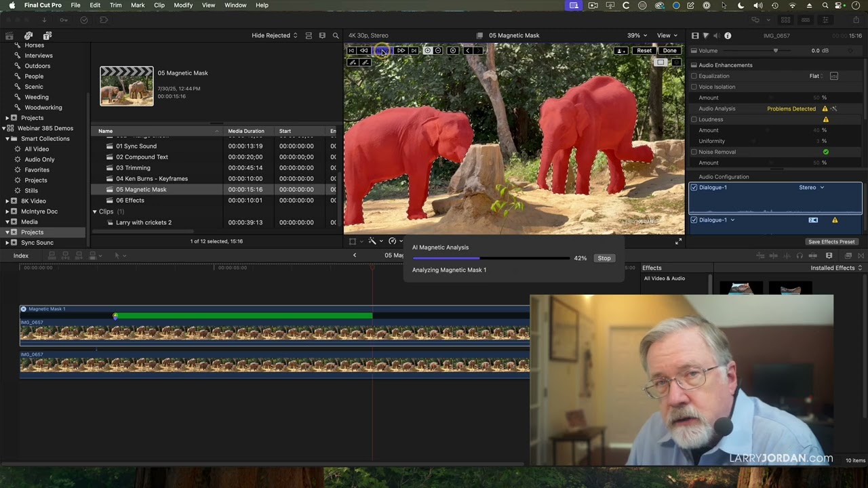Open the Stereo channel dropdown for Dialogue-1
This screenshot has width=868, height=488.
pyautogui.click(x=811, y=188)
